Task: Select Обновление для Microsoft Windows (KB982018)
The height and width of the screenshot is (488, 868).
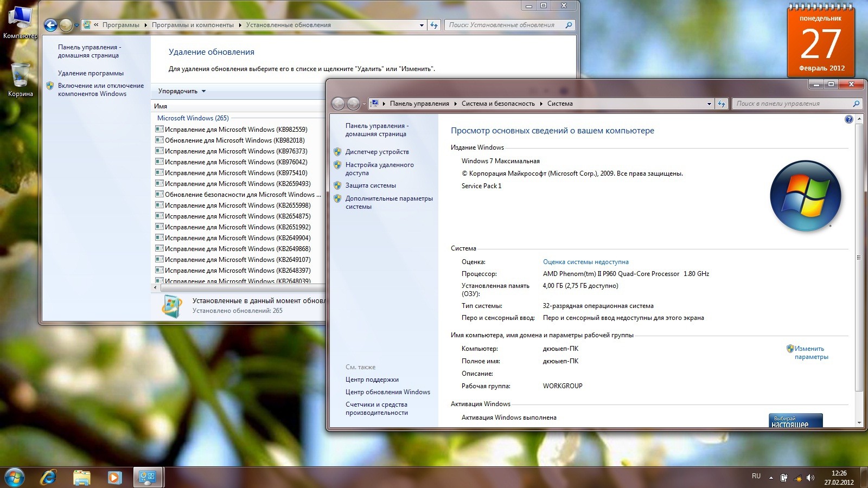Action: pyautogui.click(x=235, y=140)
